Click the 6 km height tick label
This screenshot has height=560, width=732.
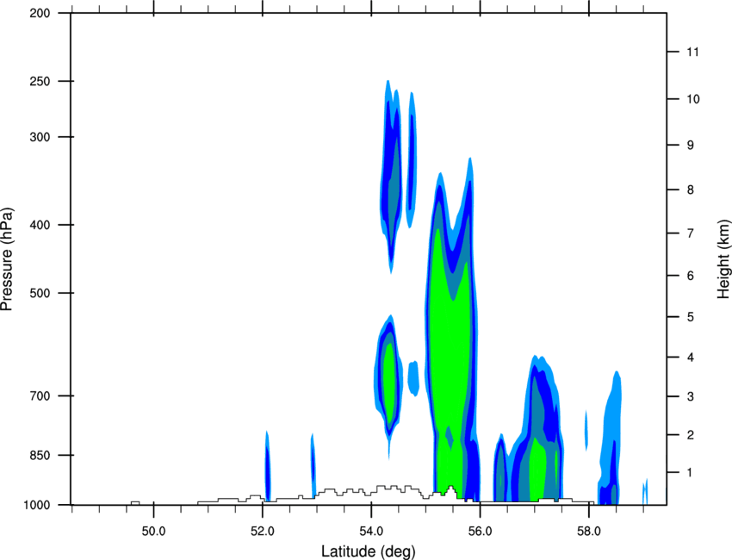(x=691, y=276)
